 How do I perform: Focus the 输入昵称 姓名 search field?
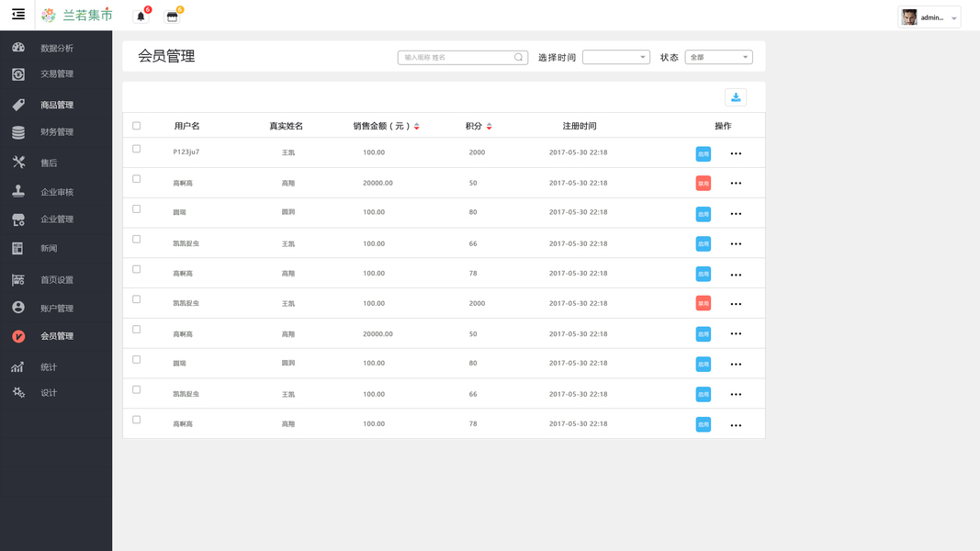[463, 58]
